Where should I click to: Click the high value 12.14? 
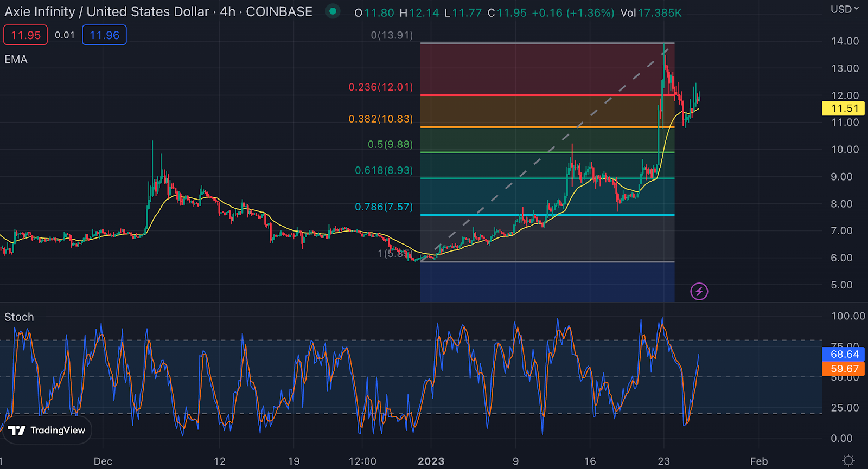coord(424,12)
